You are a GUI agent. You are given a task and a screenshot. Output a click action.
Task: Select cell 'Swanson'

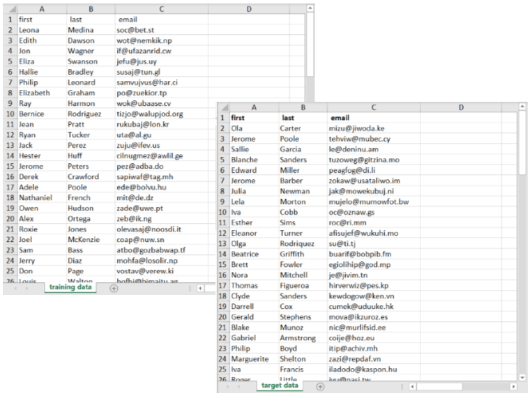91,61
